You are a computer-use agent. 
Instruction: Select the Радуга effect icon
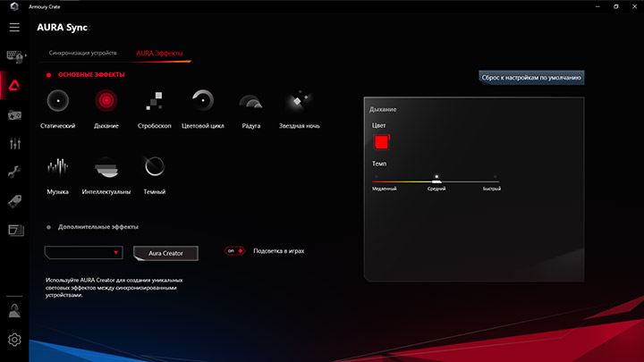[x=251, y=101]
